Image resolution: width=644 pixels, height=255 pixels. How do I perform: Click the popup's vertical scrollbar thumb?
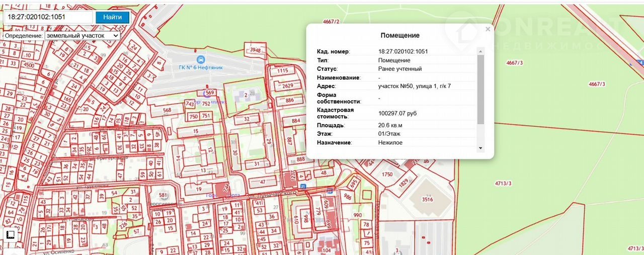pos(480,88)
